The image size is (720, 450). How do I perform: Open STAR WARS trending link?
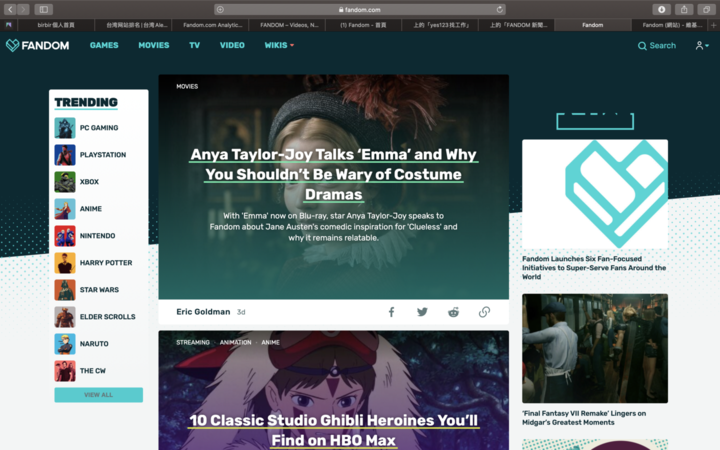[x=99, y=290]
